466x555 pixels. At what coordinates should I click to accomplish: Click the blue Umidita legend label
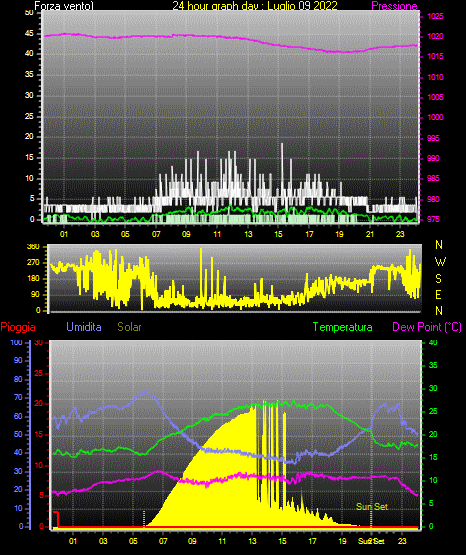(x=84, y=327)
